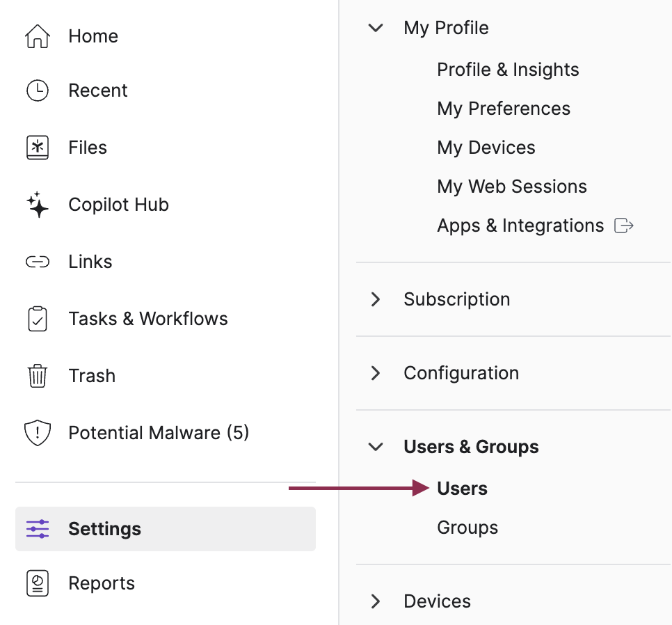This screenshot has width=672, height=625.
Task: Select Users under Users & Groups
Action: coord(462,489)
